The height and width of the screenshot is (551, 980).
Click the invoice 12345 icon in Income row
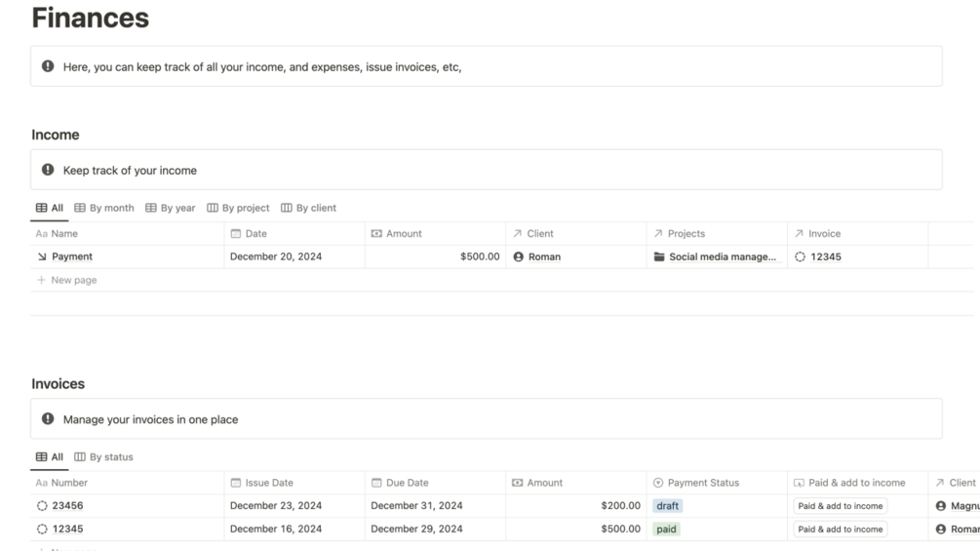click(801, 257)
